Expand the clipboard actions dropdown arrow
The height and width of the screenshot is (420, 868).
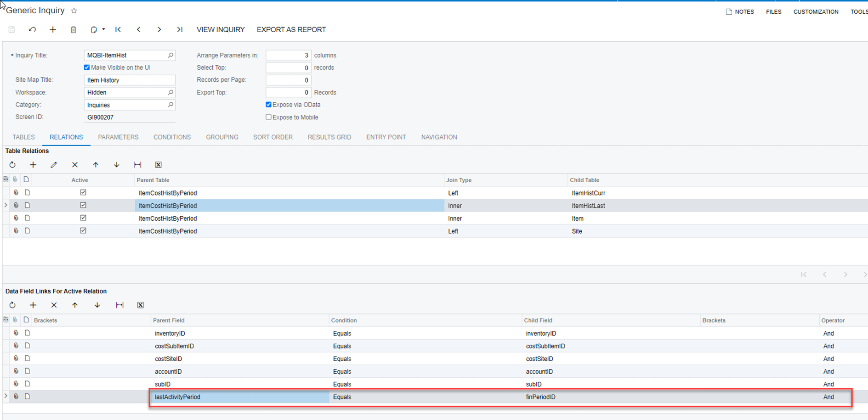104,29
